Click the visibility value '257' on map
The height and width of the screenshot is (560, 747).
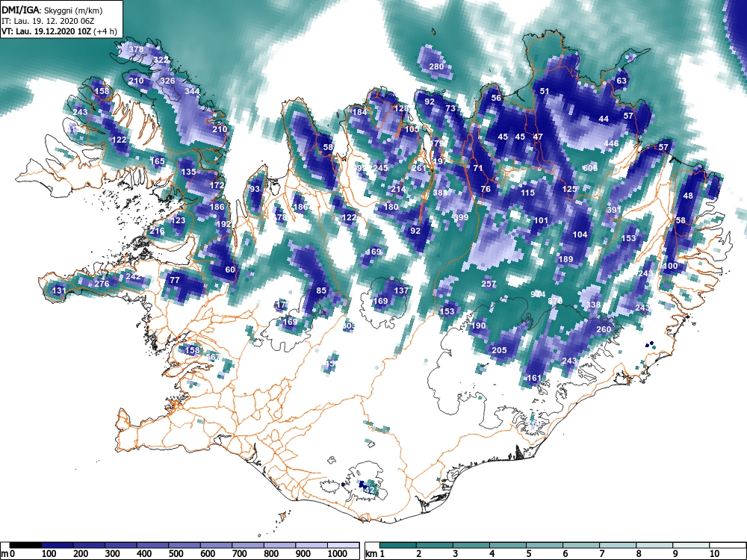489,283
